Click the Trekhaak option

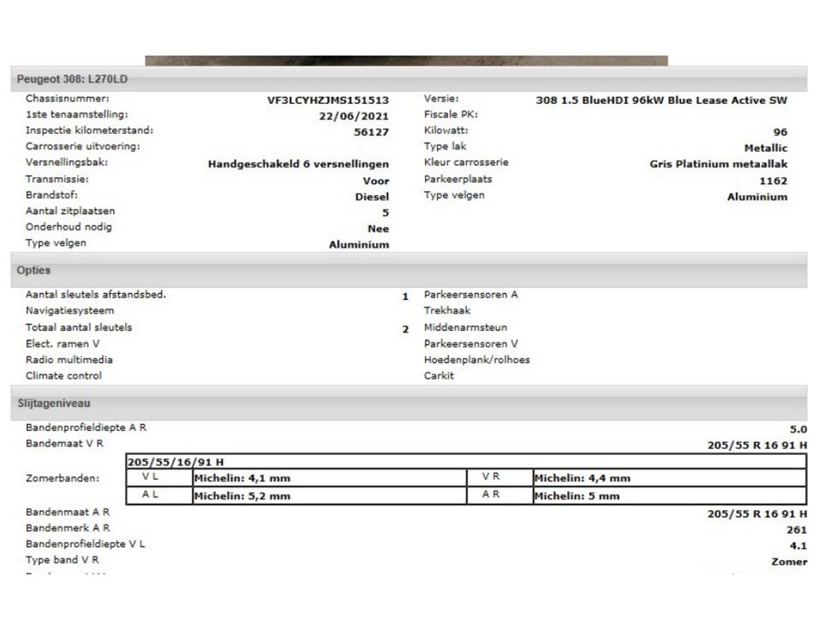click(x=447, y=311)
